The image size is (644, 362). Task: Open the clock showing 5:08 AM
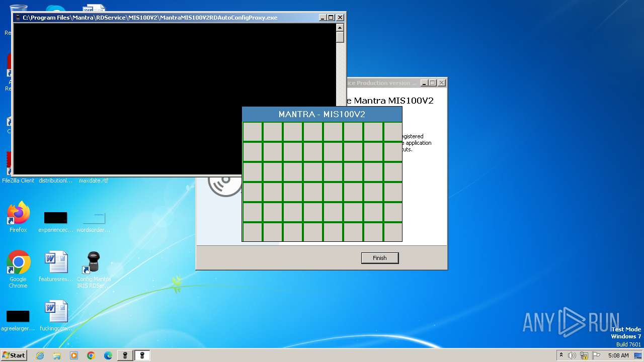tap(618, 355)
